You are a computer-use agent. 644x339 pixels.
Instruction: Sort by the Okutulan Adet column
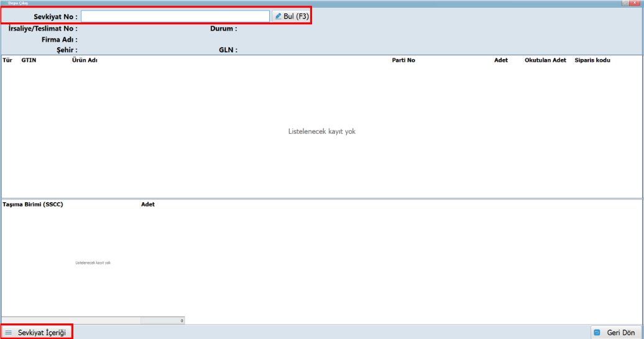tap(545, 60)
